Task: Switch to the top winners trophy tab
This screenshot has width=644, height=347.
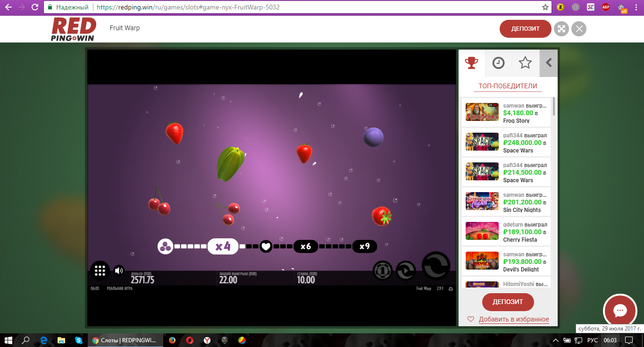Action: 472,63
